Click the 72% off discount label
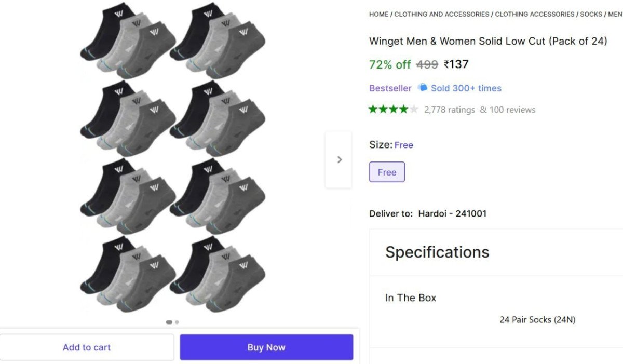Viewport: 623px width, 364px height. coord(389,64)
